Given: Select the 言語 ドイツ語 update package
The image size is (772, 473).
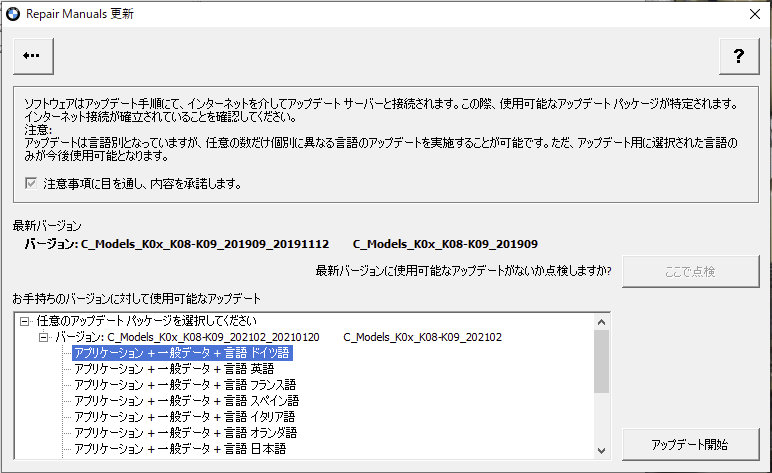Looking at the screenshot, I should [x=182, y=353].
